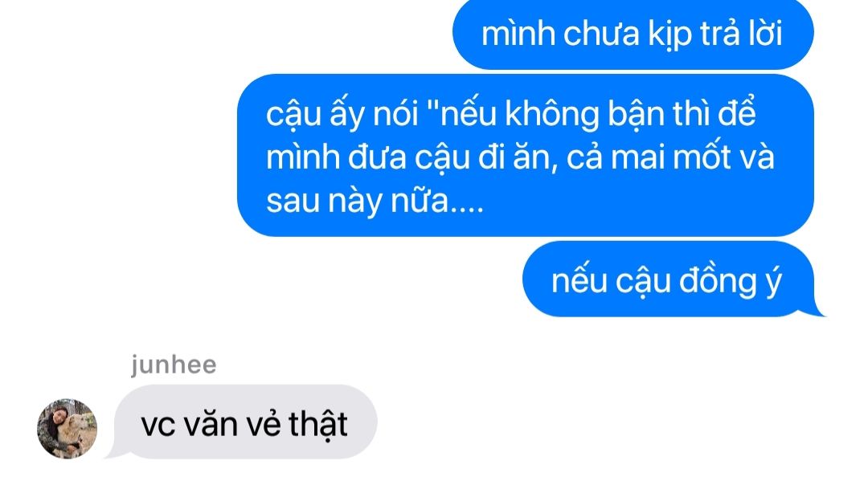Screen dimensions: 868x477
Task: Click the words 'mai mốt' in the long message
Action: coord(671,157)
